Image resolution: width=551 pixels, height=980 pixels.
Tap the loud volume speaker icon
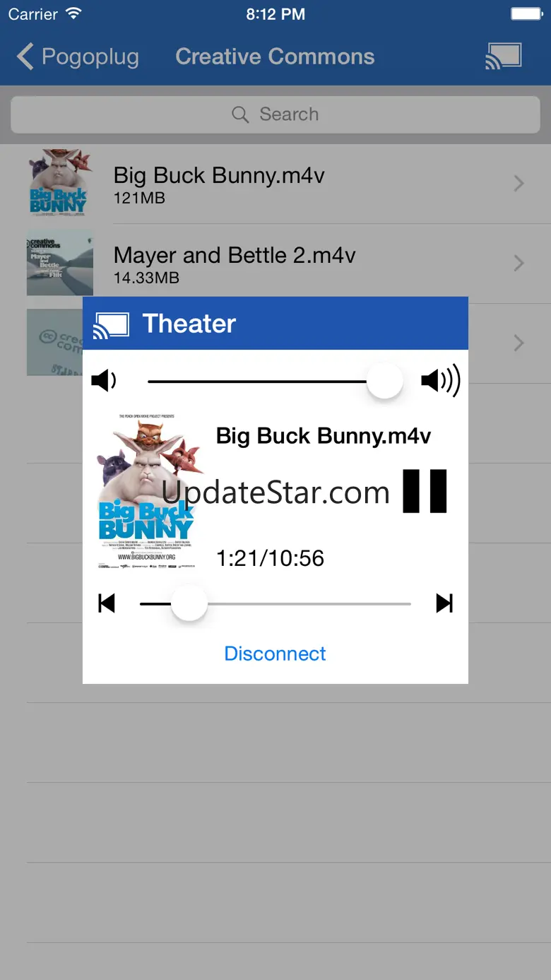441,382
